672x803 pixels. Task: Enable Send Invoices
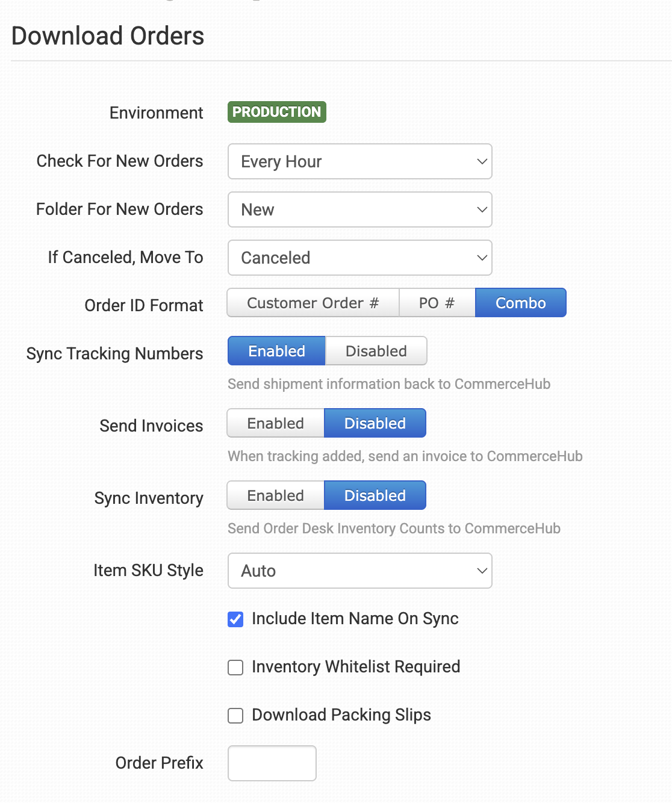pyautogui.click(x=275, y=423)
